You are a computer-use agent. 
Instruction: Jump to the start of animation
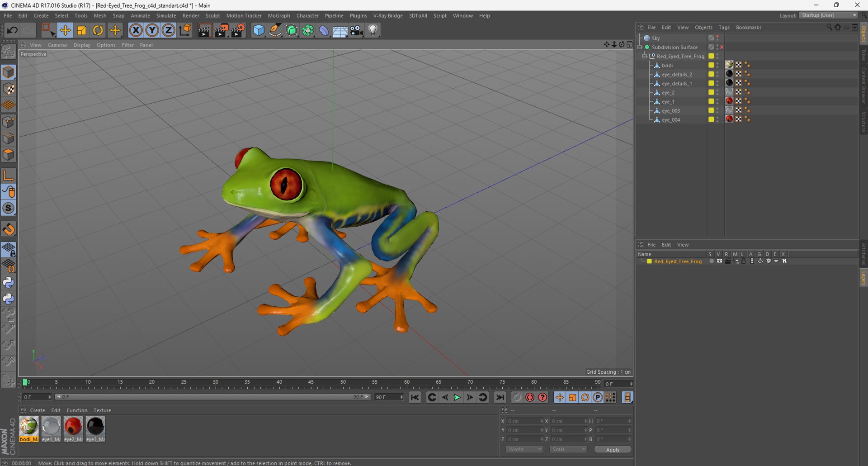point(415,397)
